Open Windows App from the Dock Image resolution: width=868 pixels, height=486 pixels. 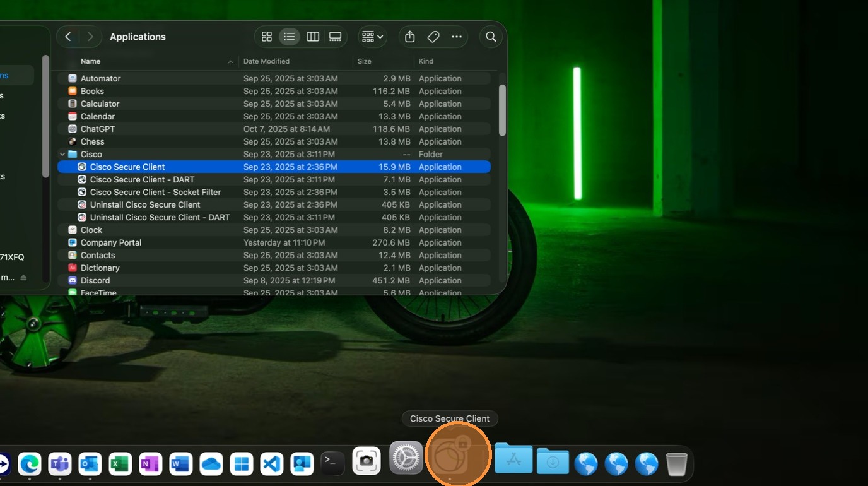coord(242,464)
